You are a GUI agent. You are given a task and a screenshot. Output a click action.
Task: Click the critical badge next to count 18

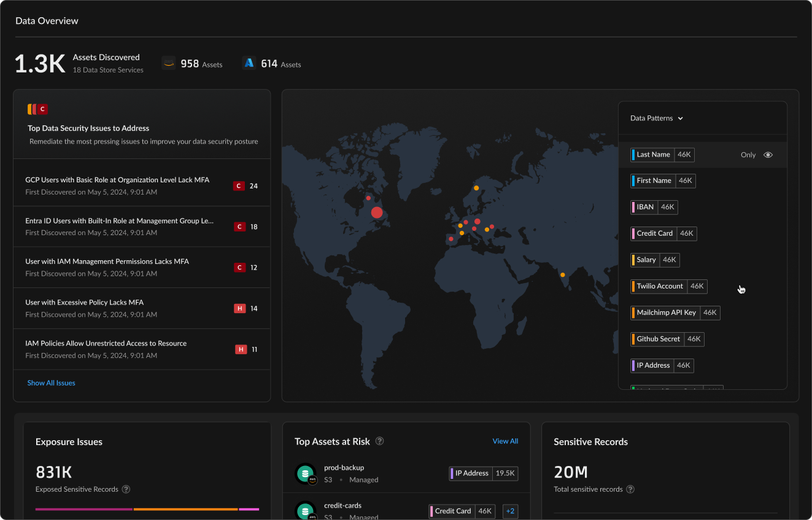[x=240, y=227]
